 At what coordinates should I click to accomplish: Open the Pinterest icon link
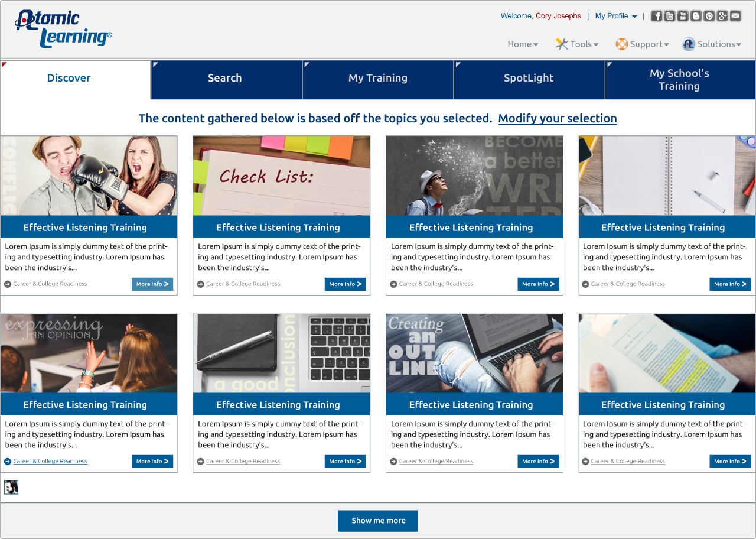[x=709, y=16]
